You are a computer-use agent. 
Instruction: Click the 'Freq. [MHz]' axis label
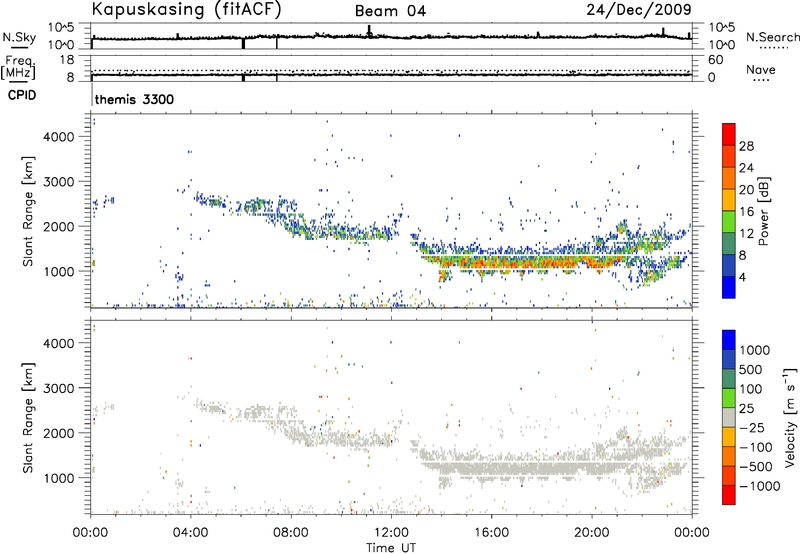pos(19,67)
